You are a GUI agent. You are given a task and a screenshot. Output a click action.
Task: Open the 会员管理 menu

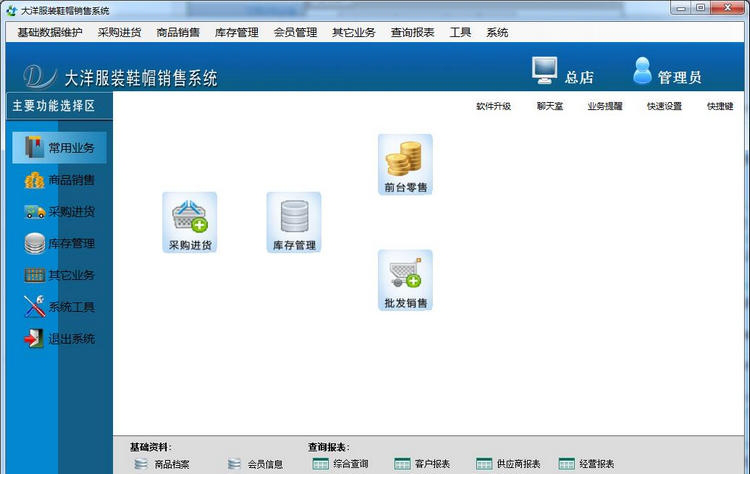(x=295, y=33)
